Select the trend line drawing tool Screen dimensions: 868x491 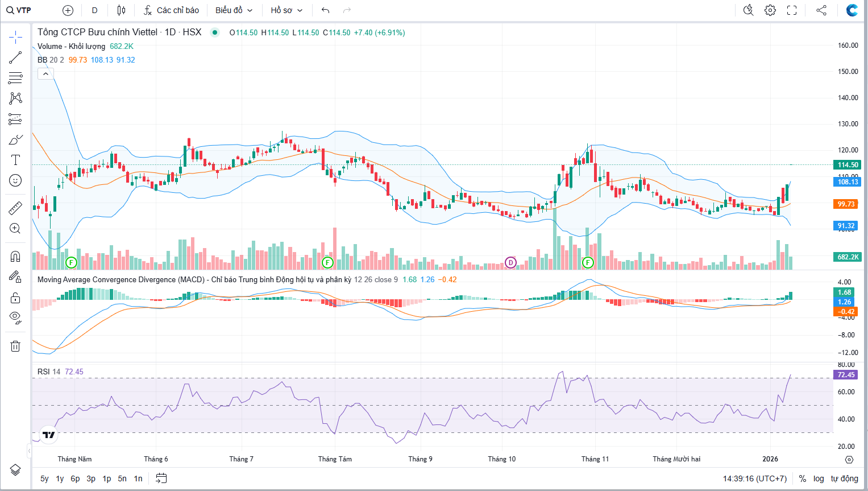click(15, 57)
